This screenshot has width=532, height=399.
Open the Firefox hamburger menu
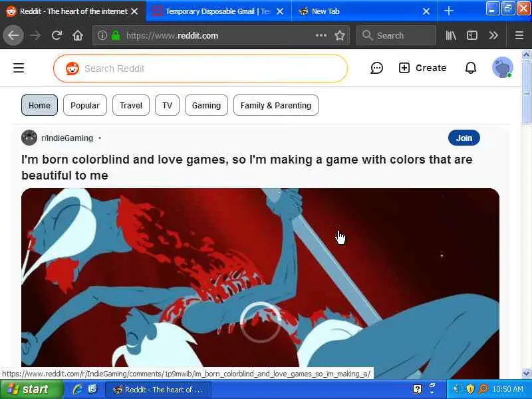pyautogui.click(x=519, y=35)
